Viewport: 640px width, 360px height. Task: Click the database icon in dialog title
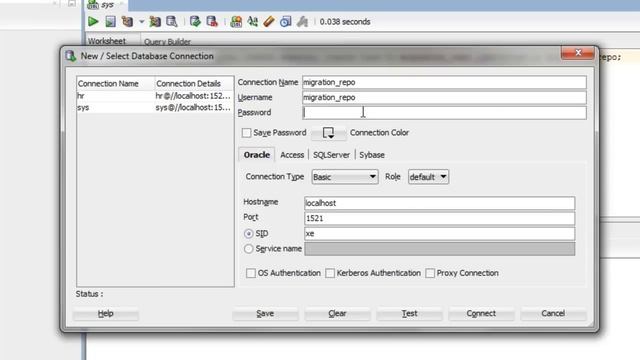pos(71,56)
